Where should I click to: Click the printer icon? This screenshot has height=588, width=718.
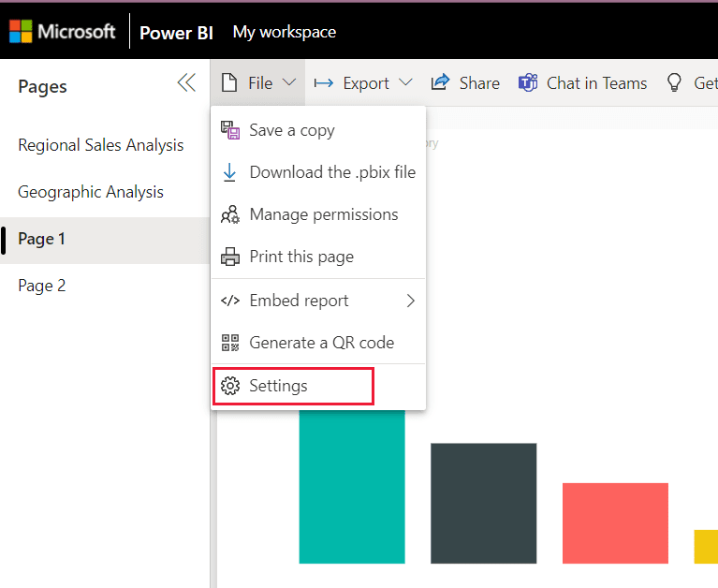pos(230,257)
